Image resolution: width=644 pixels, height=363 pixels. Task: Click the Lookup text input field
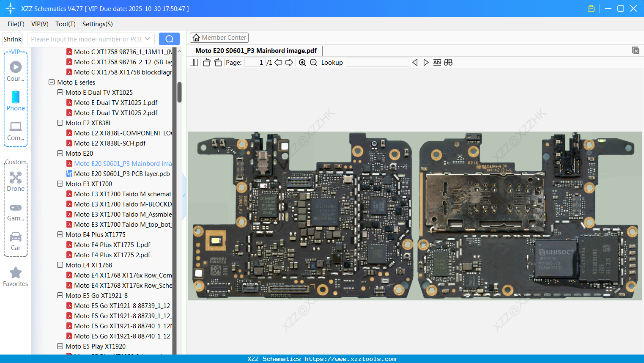377,63
